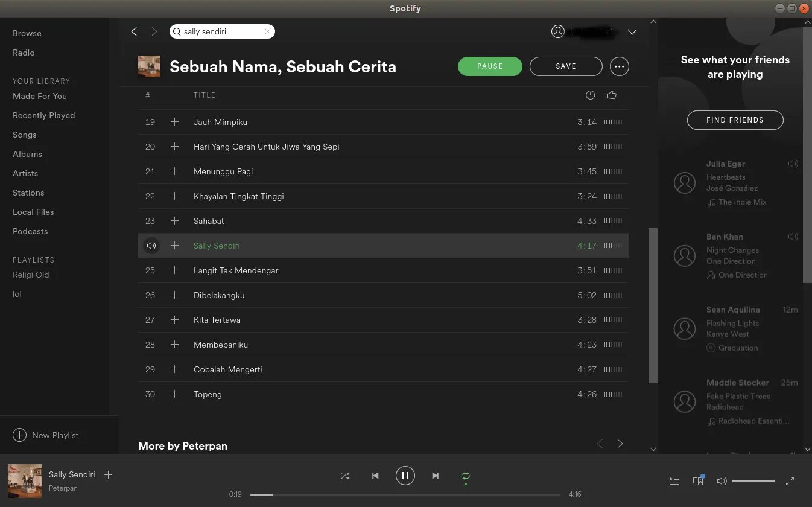Open The Indie Mix playlist from friend feed
This screenshot has width=812, height=507.
pos(743,202)
